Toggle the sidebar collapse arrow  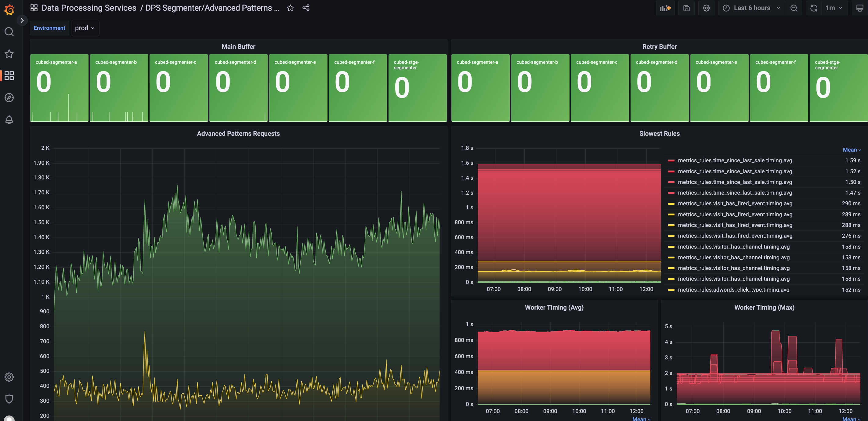tap(21, 20)
